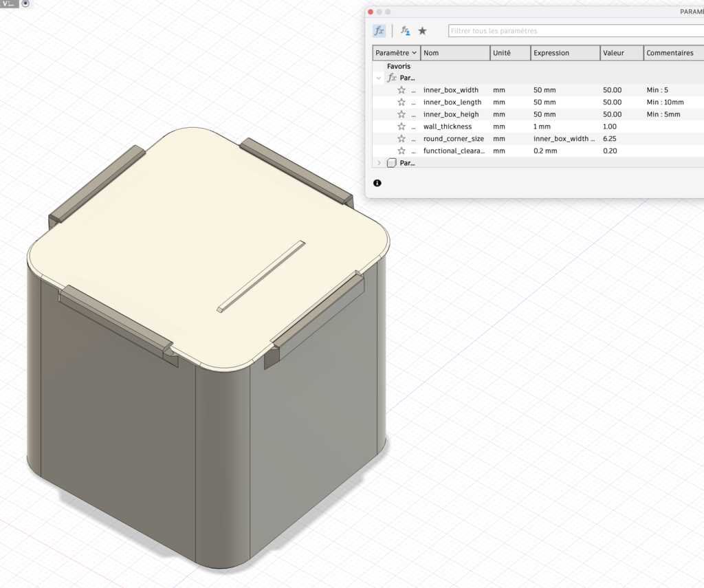Image resolution: width=704 pixels, height=588 pixels.
Task: Click the view cube icon top-left corner
Action: [x=25, y=4]
